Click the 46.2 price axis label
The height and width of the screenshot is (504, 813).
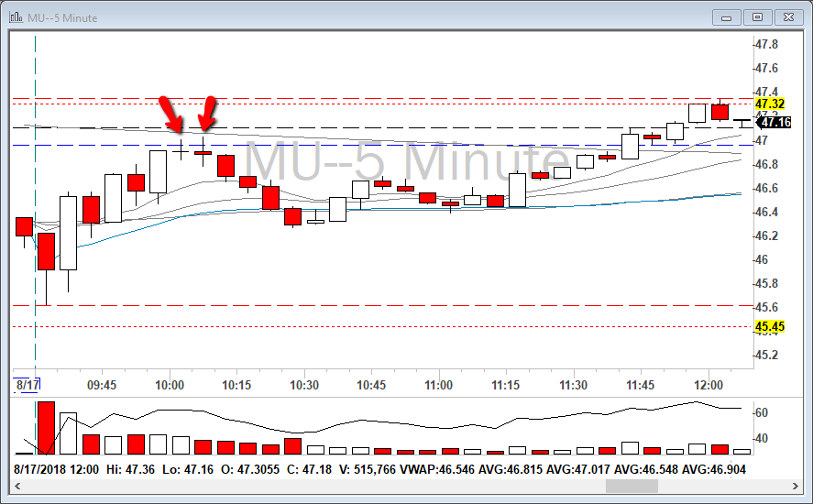[x=766, y=236]
